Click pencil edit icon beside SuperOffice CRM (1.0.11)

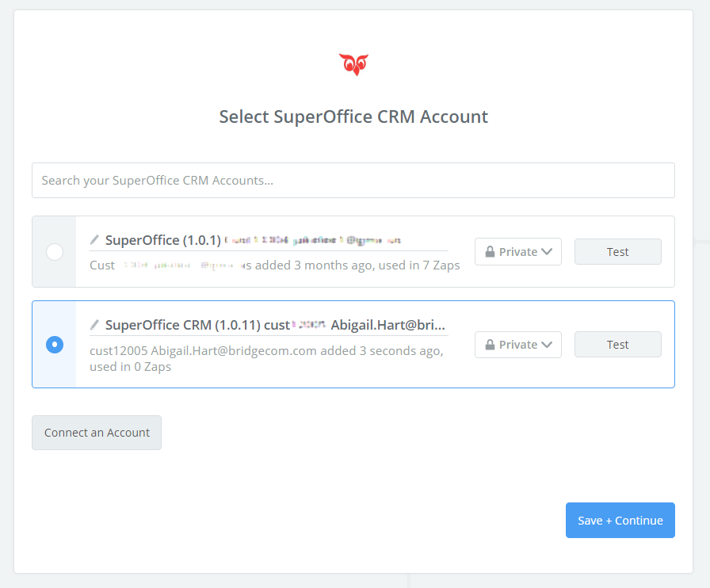[x=94, y=324]
